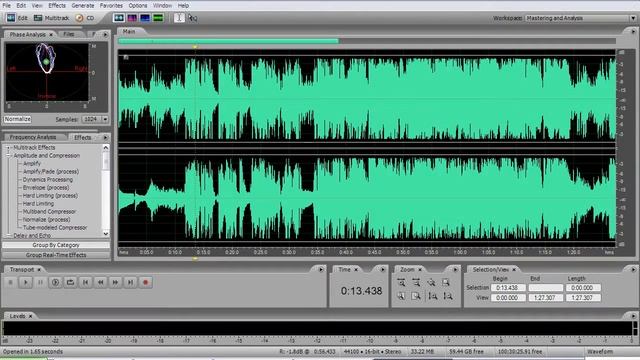Click the Selection End time field
The image size is (640, 360).
click(545, 288)
